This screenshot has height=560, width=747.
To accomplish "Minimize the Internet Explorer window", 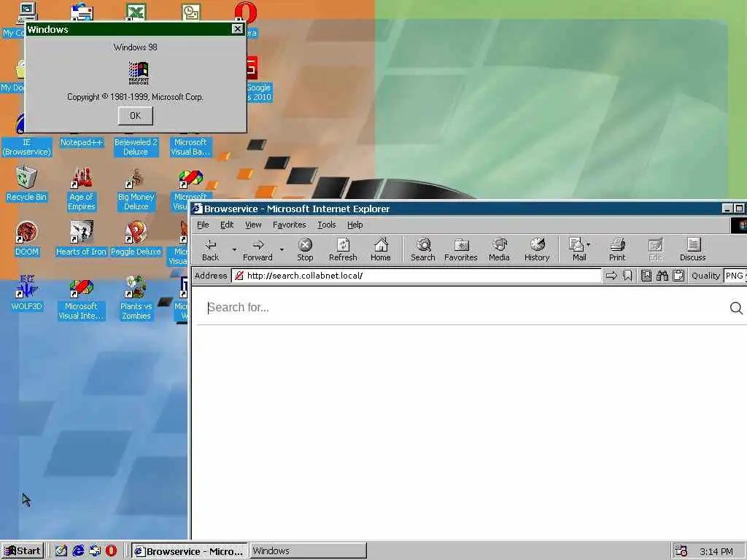I will point(727,209).
